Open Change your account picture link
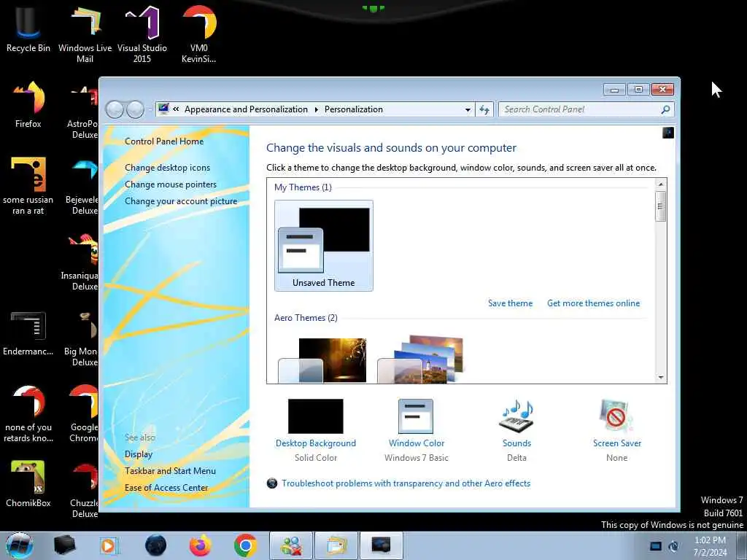Viewport: 747px width, 560px height. (x=181, y=201)
